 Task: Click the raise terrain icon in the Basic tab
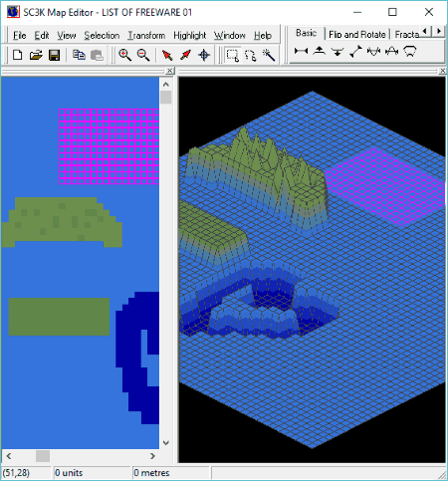[320, 51]
